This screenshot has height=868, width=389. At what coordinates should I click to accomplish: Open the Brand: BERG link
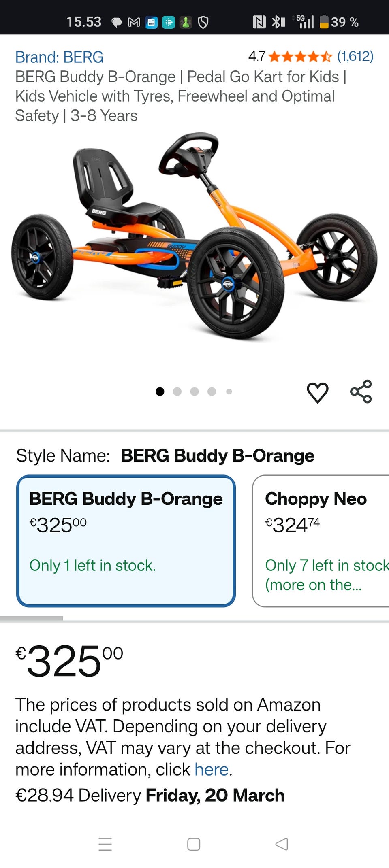point(59,57)
